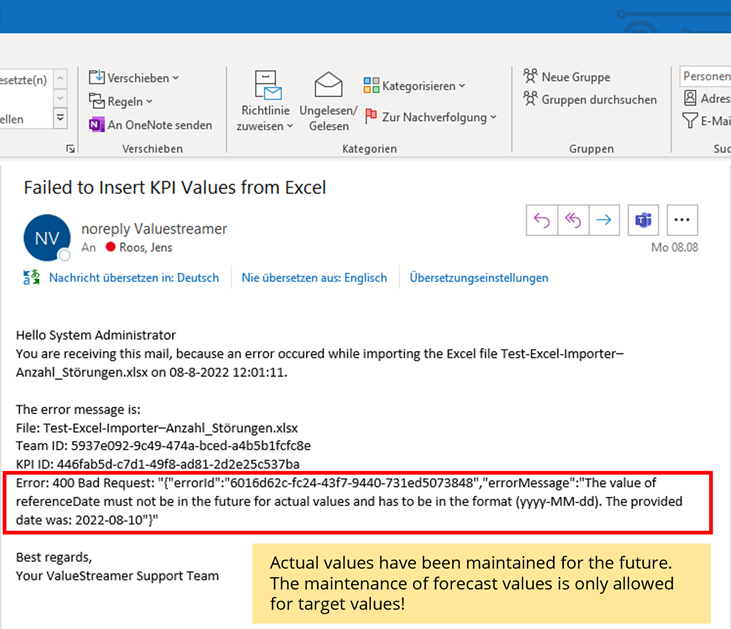Expand the Richtlinie zuweisen menu
The width and height of the screenshot is (731, 629).
click(x=265, y=102)
